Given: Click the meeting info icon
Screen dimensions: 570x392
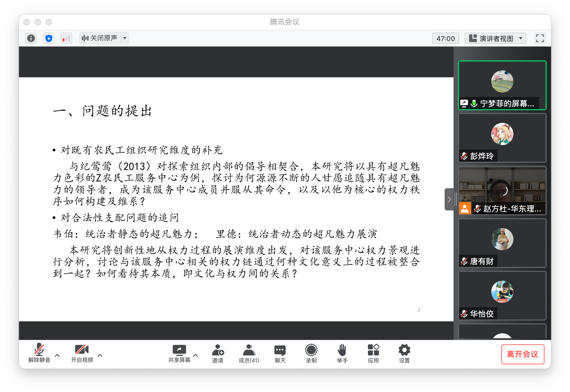Looking at the screenshot, I should coord(31,38).
